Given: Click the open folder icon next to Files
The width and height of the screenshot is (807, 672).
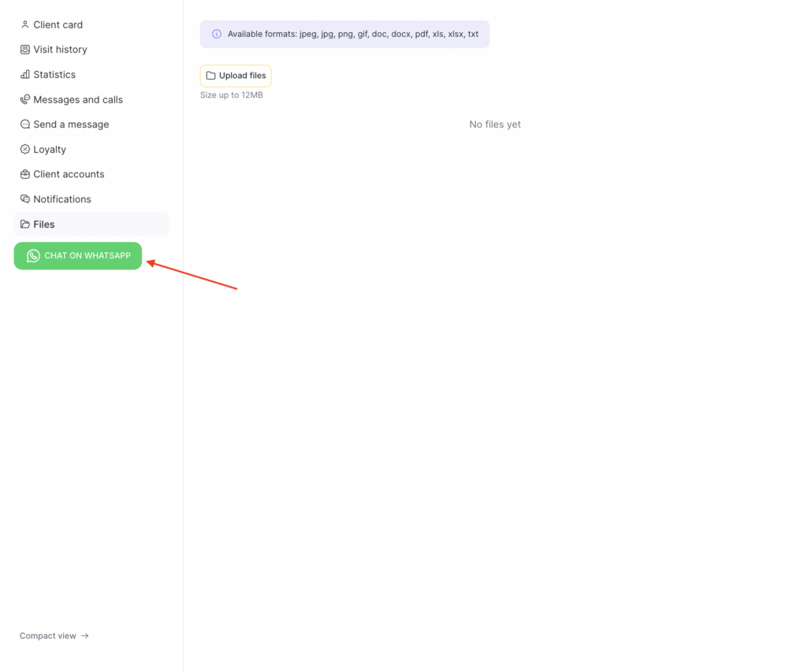Looking at the screenshot, I should [25, 225].
